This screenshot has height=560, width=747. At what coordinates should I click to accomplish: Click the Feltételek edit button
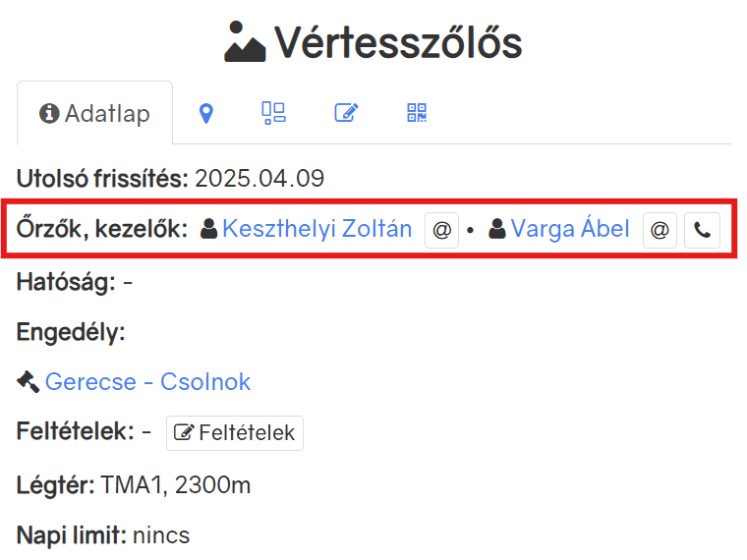pos(234,433)
